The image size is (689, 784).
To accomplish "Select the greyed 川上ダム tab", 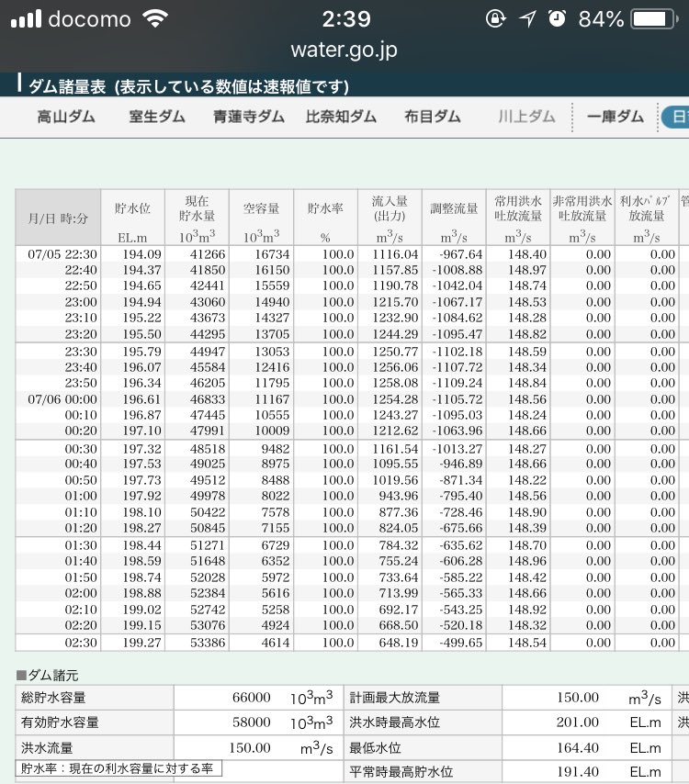I will pos(526,117).
